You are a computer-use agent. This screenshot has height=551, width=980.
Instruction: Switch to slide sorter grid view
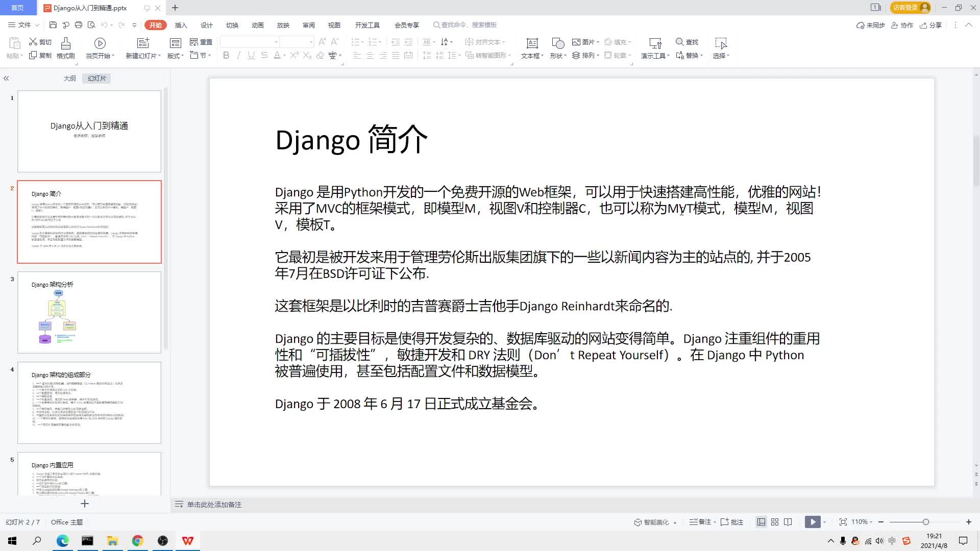coord(775,522)
